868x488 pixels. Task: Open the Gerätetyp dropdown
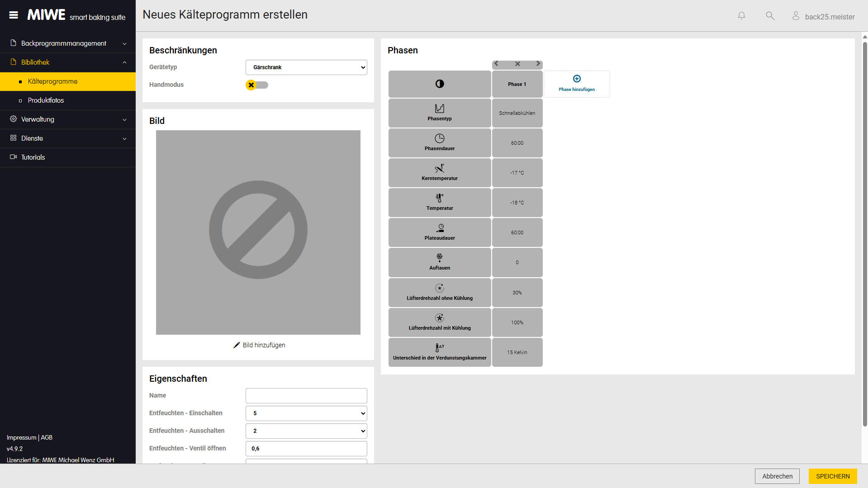tap(306, 67)
